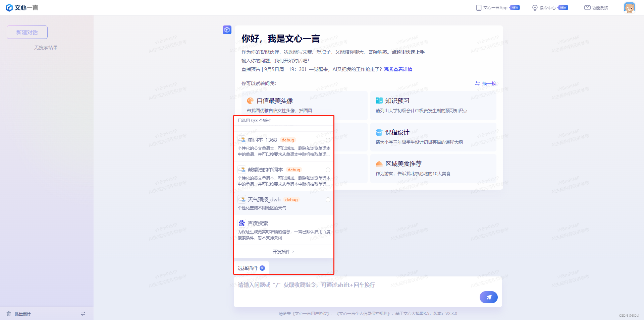Send message with the paper plane button
The height and width of the screenshot is (320, 644).
pos(489,297)
